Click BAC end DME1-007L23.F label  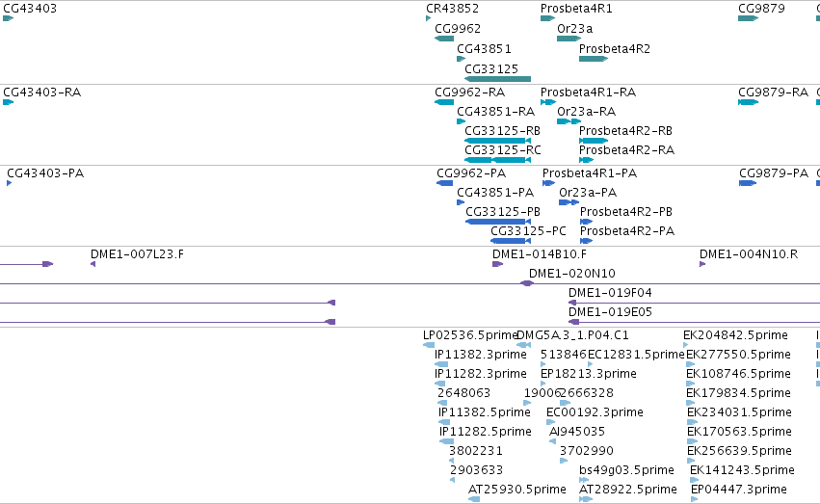[x=137, y=254]
